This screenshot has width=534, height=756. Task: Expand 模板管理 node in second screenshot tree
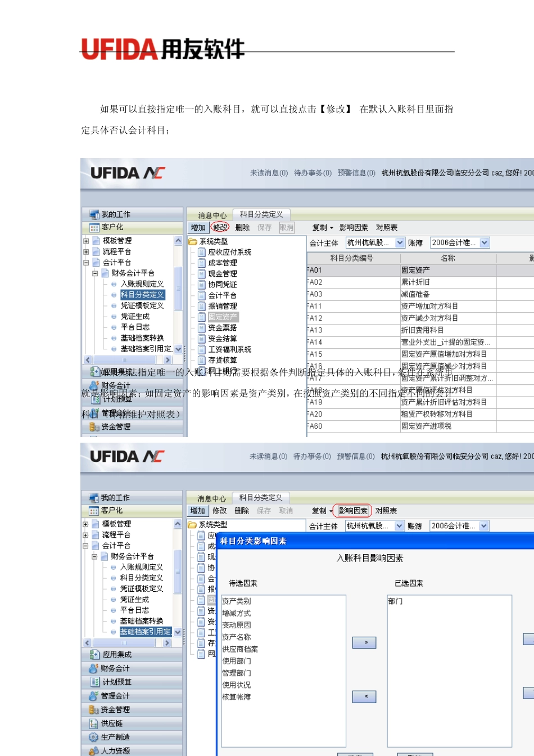click(85, 524)
